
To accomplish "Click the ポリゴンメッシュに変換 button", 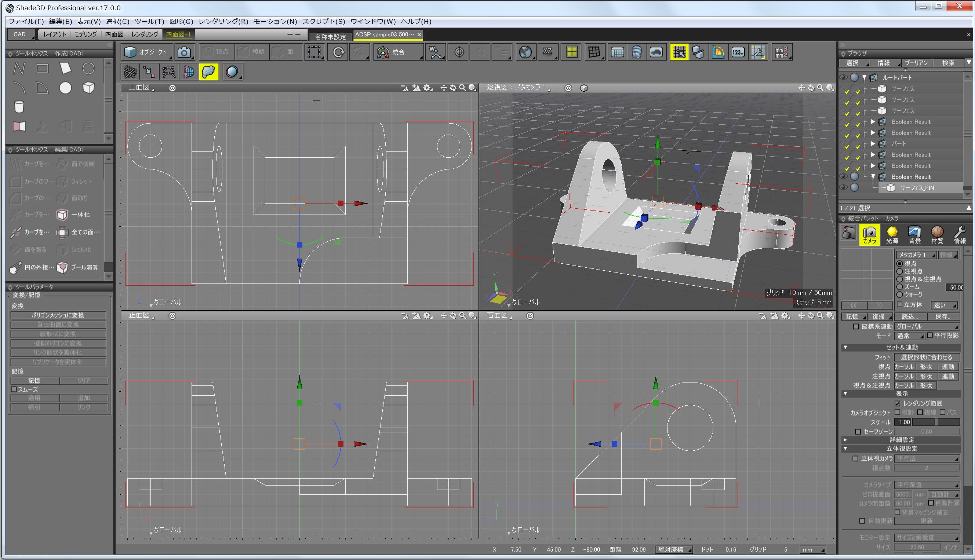I will (x=58, y=315).
